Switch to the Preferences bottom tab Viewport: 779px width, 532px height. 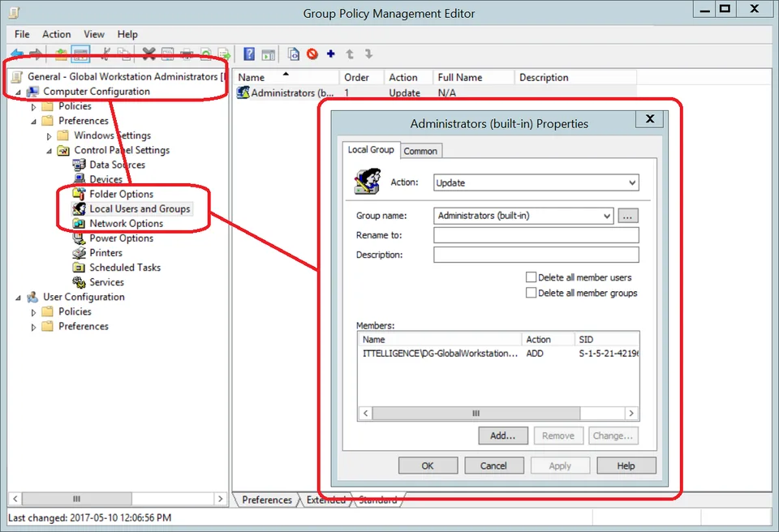(267, 500)
